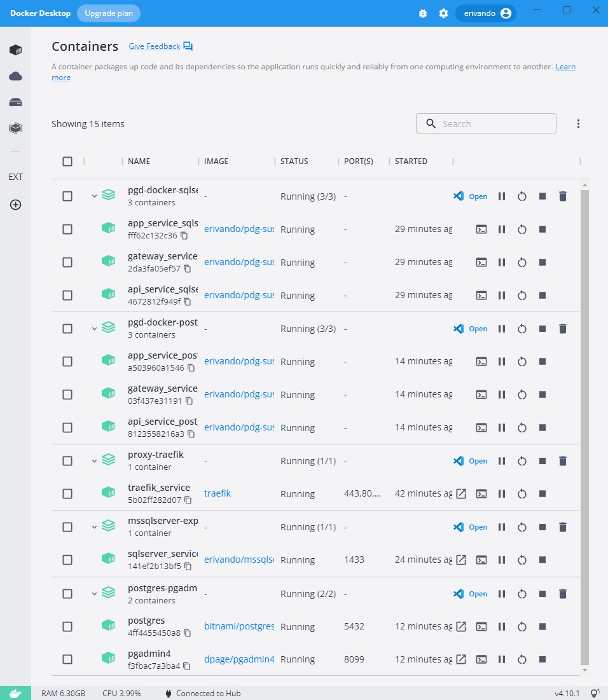
Task: Sort by STATUS column header
Action: click(x=294, y=161)
